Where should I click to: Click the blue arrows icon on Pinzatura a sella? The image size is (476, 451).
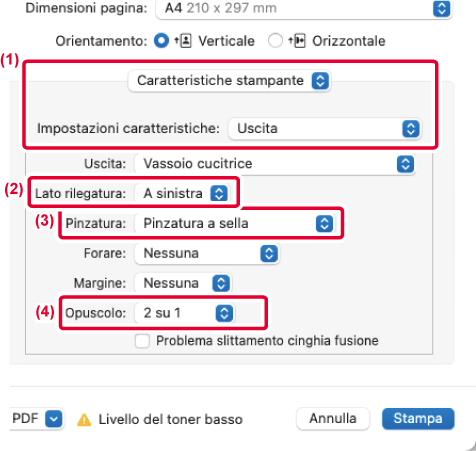pos(324,223)
